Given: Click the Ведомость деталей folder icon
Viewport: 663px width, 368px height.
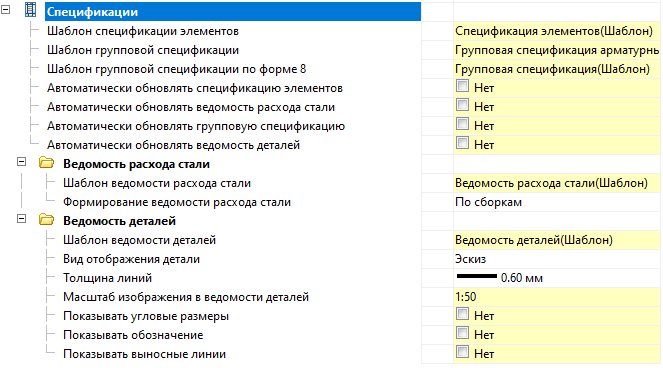Looking at the screenshot, I should click(x=47, y=220).
